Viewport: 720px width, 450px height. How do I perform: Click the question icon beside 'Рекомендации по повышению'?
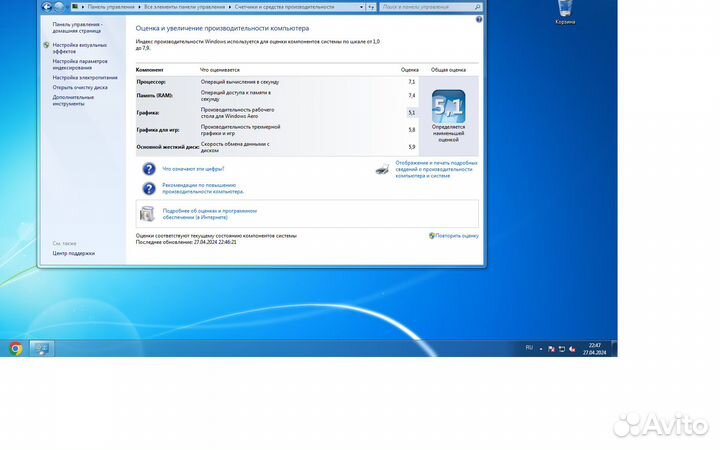pos(149,188)
